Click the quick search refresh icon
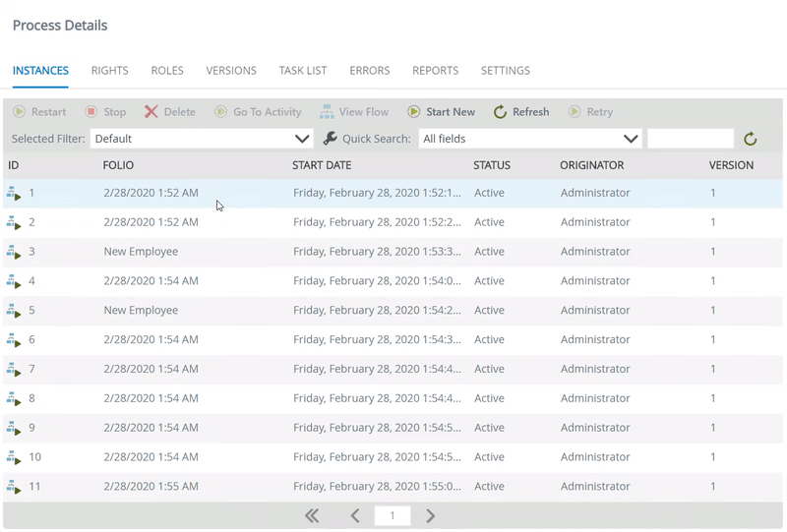The image size is (787, 532). [x=751, y=140]
